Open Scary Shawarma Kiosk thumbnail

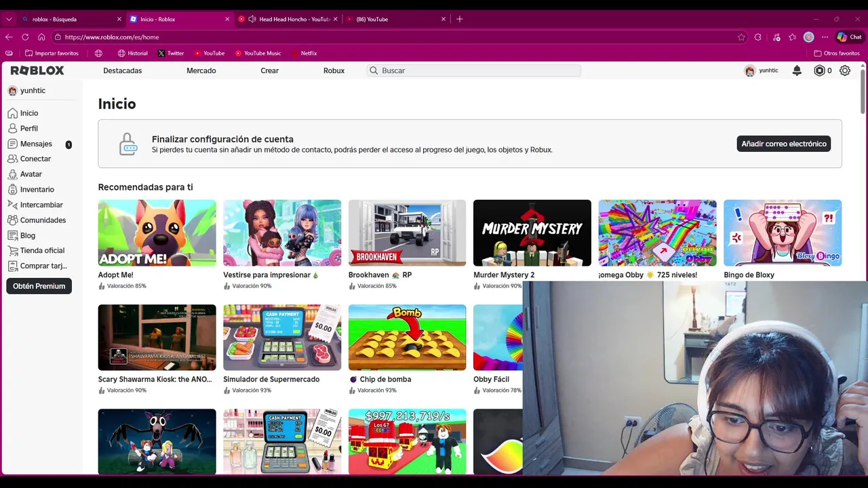(x=157, y=337)
